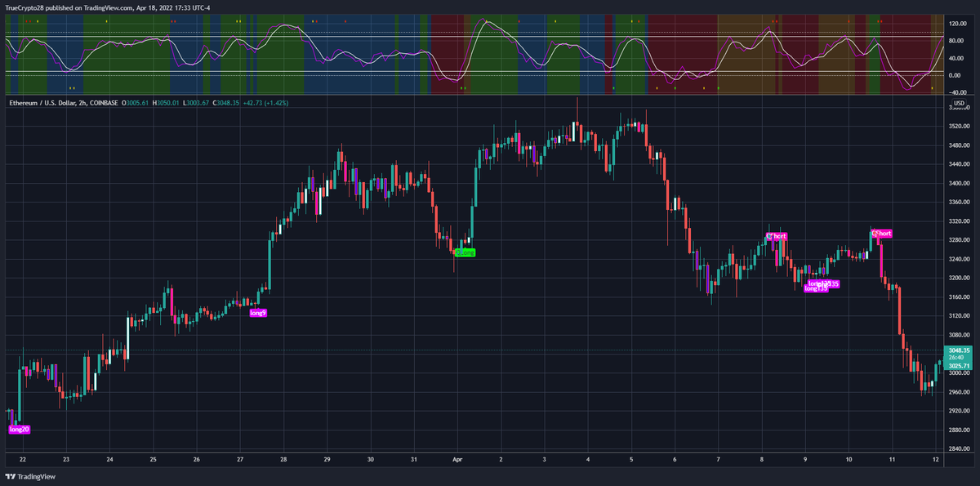
Task: Click the 3000.00 price axis label
Action: pos(959,373)
